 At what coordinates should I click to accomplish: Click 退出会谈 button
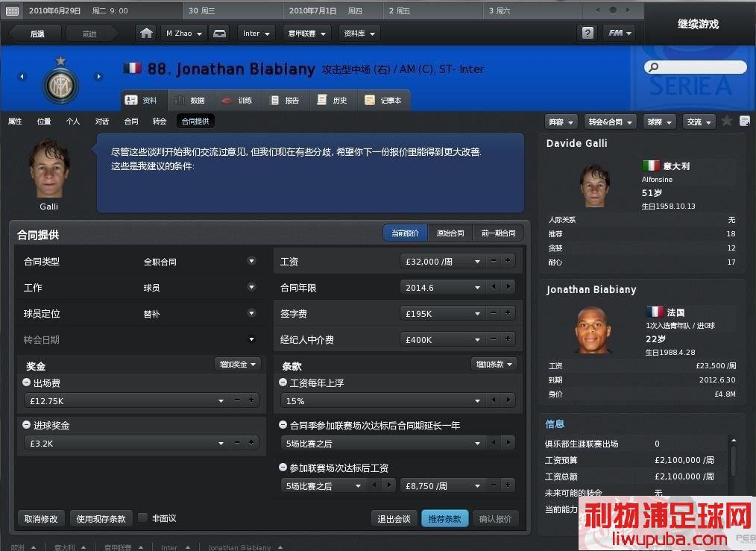394,519
